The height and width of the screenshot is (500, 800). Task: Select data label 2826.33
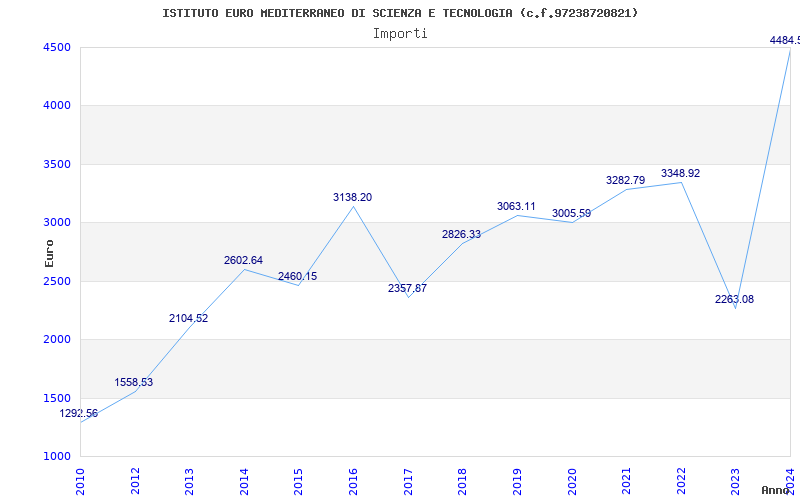pos(461,234)
